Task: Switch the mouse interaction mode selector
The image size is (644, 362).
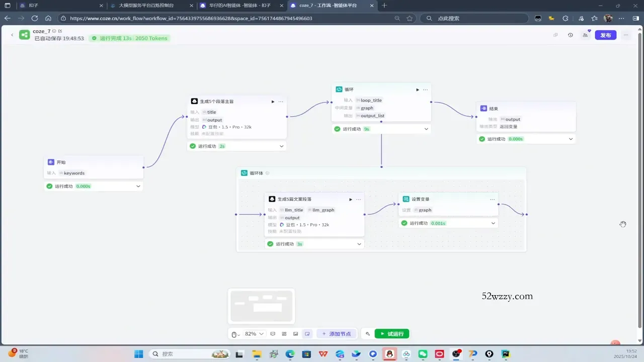Action: (x=235, y=334)
